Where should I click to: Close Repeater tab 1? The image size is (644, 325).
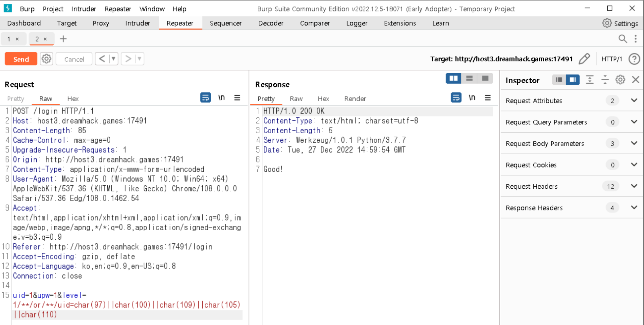point(17,39)
